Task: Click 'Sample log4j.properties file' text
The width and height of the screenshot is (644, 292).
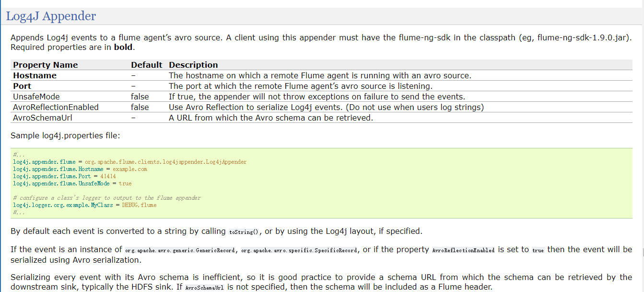Action: (x=65, y=135)
